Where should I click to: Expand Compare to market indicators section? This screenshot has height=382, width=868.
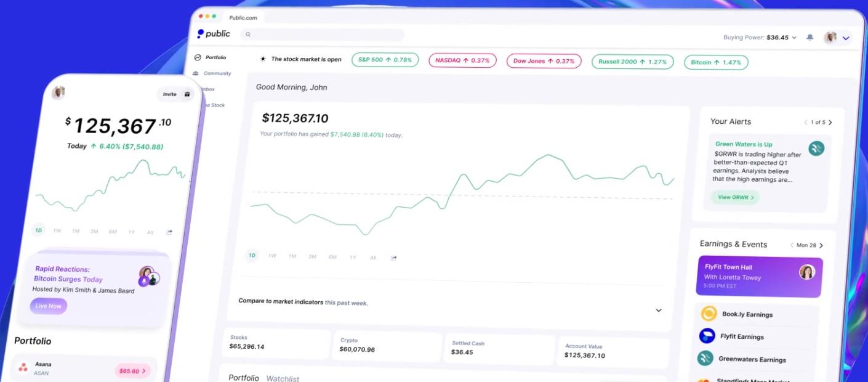(x=658, y=310)
